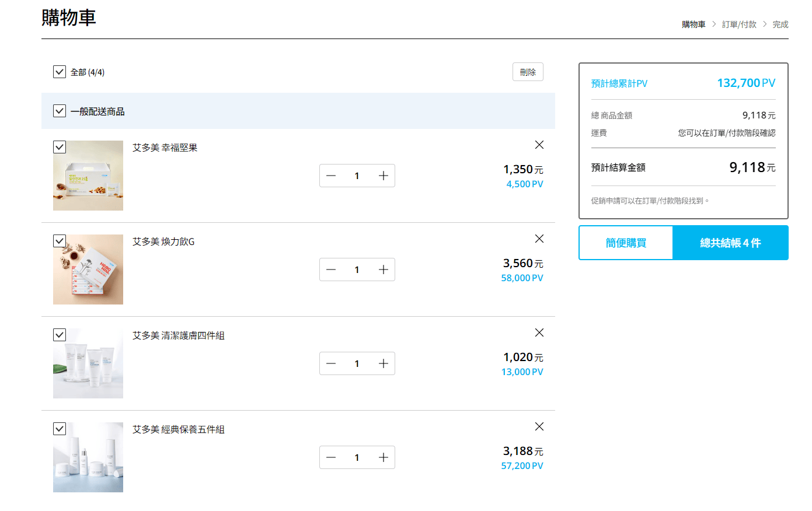Click the 訂單/付款 breadcrumb step
Viewport: 812px width, 511px height.
[739, 24]
